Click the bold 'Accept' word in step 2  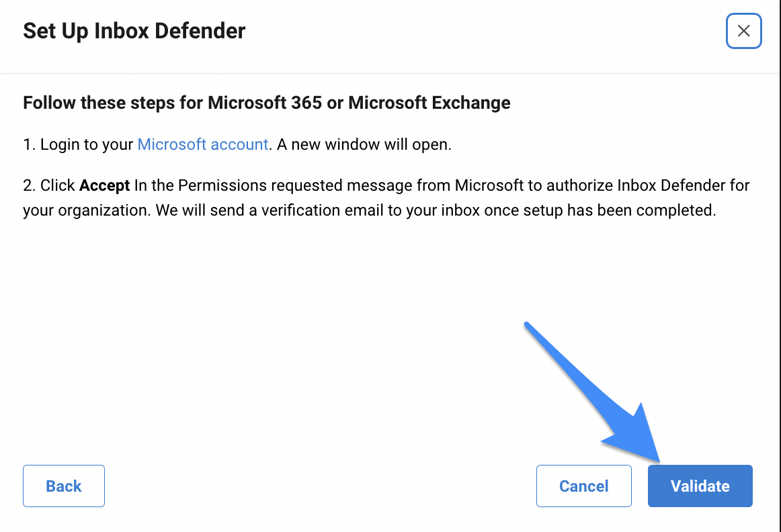[105, 185]
